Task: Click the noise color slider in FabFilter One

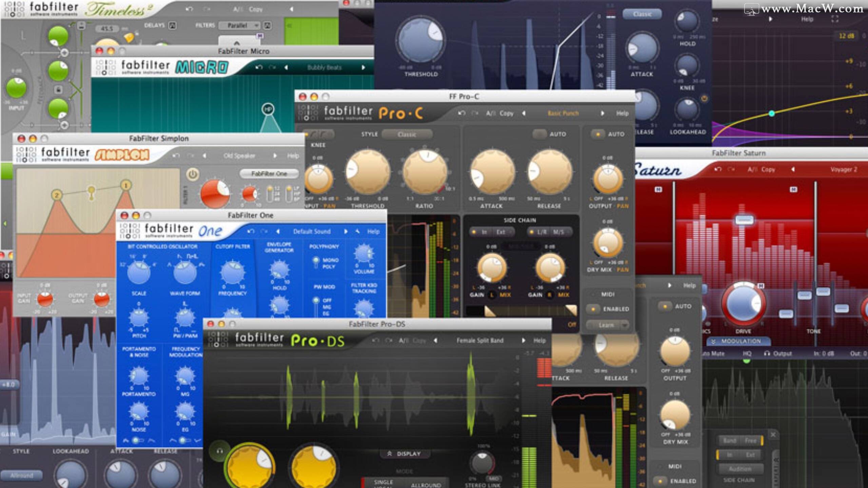Action: click(138, 441)
